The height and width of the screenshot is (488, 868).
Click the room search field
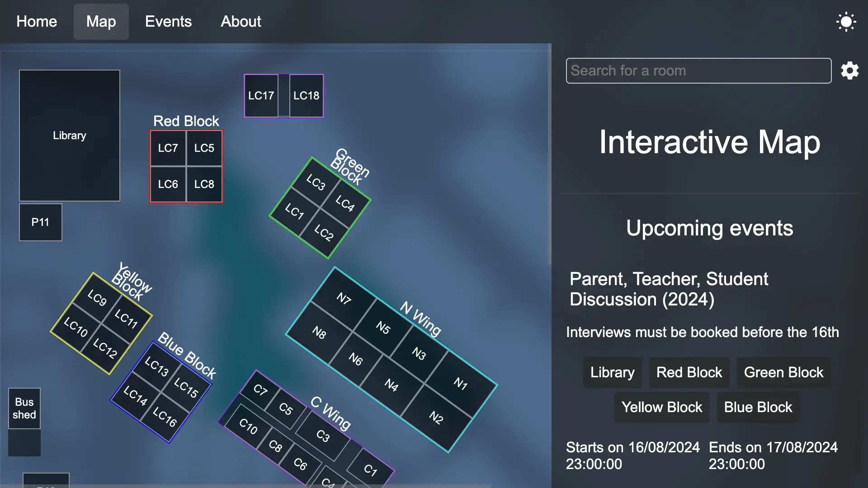698,71
